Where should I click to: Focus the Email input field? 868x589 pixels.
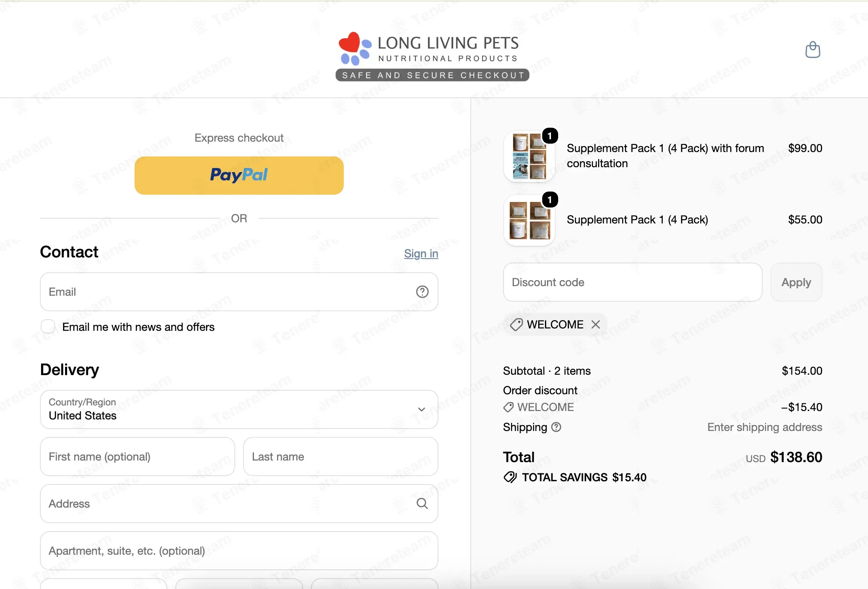click(239, 292)
